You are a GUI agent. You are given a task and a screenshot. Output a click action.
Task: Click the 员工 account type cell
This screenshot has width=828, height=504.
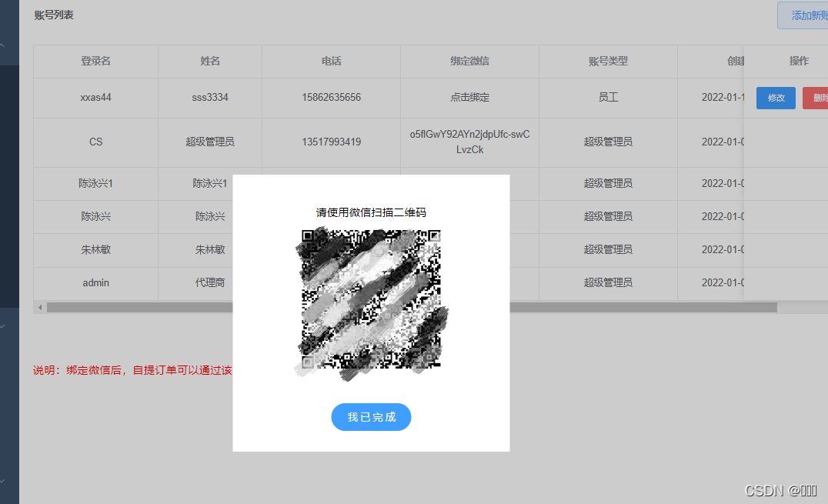609,97
